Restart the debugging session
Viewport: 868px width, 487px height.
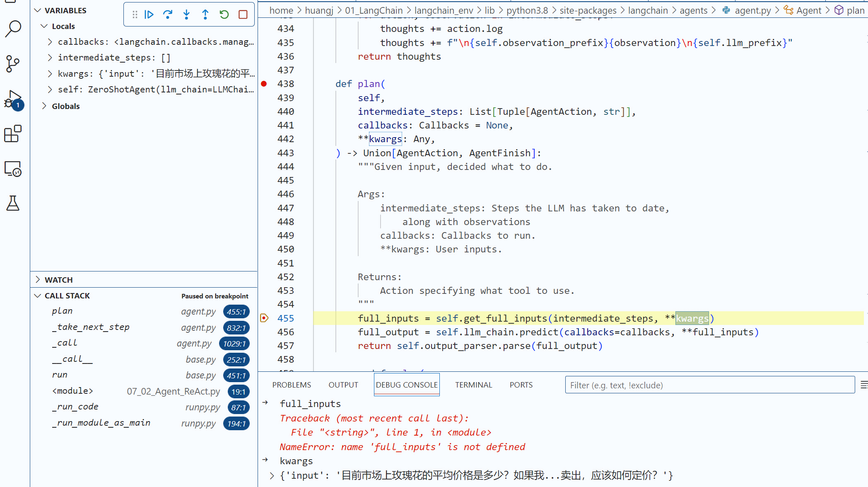click(x=224, y=15)
